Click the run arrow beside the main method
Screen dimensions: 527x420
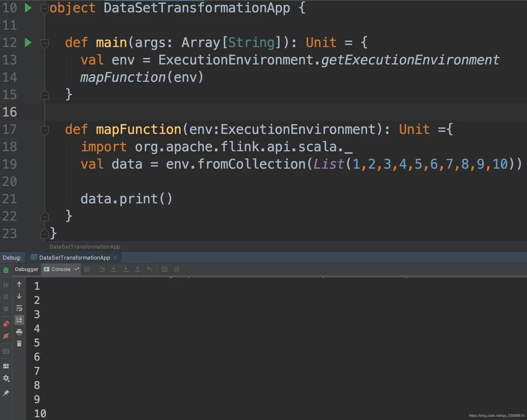click(x=28, y=43)
